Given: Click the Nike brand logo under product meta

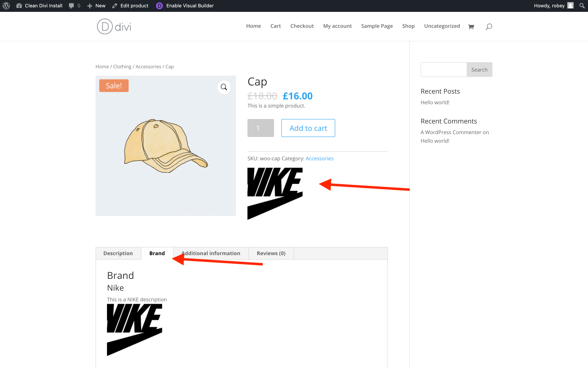Looking at the screenshot, I should coord(275,194).
